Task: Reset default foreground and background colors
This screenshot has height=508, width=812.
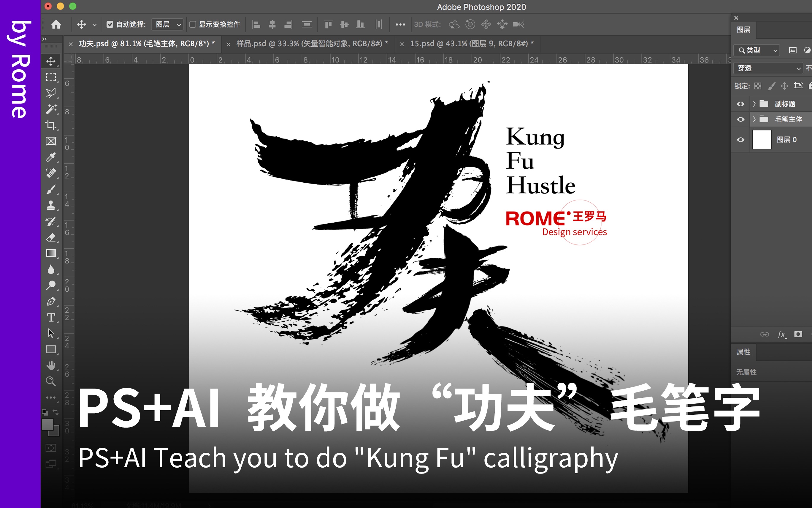Action: click(x=45, y=412)
